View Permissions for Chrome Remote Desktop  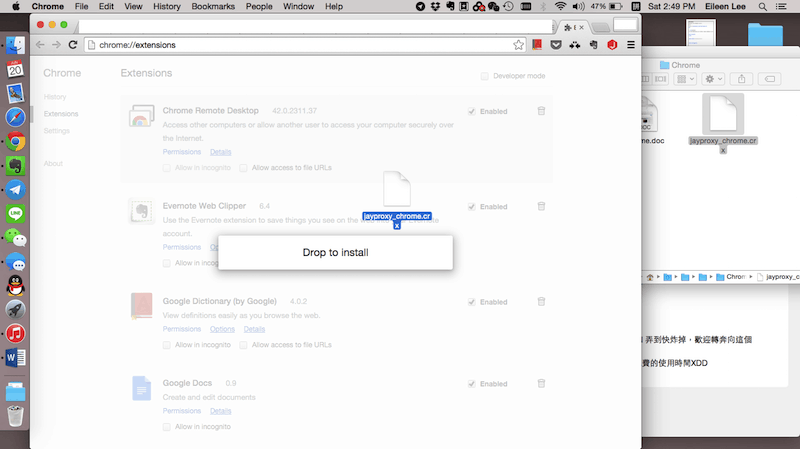(x=182, y=152)
